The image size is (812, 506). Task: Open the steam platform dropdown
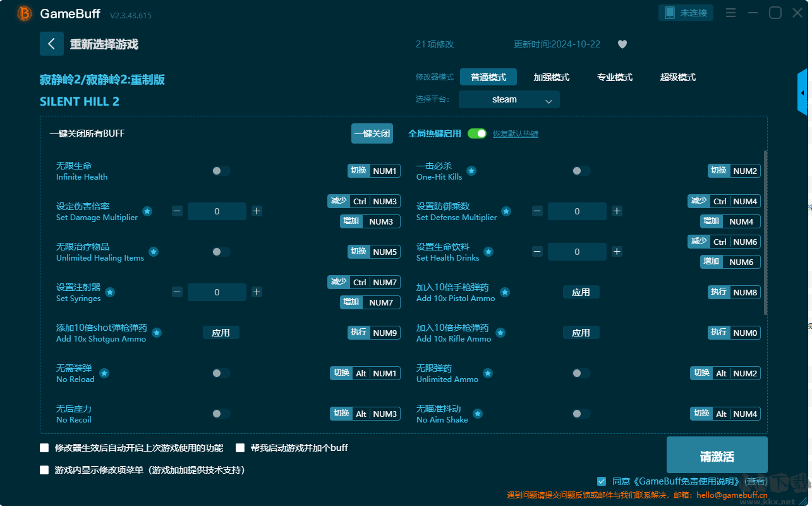tap(509, 99)
